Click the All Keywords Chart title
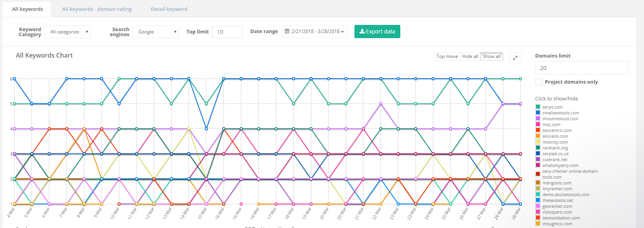The image size is (644, 228). pyautogui.click(x=44, y=55)
